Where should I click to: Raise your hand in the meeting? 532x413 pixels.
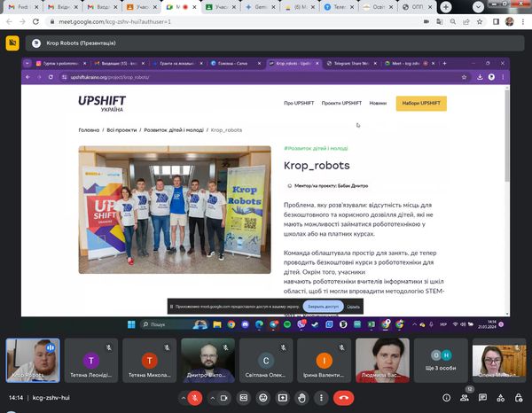coord(302,398)
